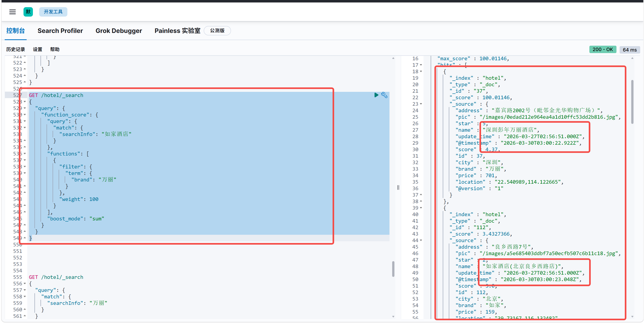Viewport: 644px width, 323px height.
Task: Collapse the hits array at response line 17
Action: 421,65
